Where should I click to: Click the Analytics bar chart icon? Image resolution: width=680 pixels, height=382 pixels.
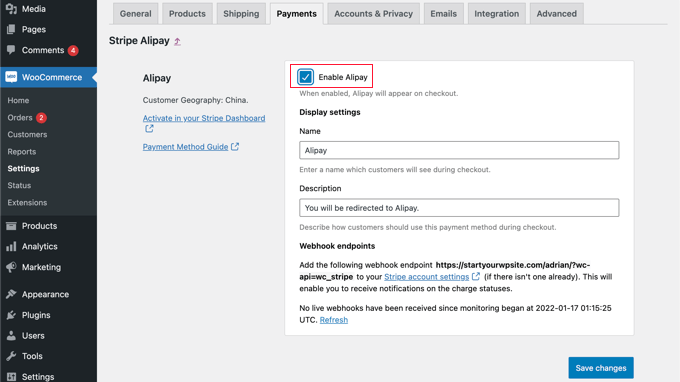point(11,247)
